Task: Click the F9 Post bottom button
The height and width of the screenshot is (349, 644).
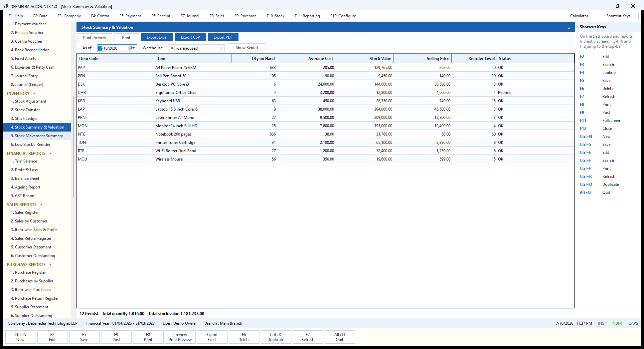Action: click(116, 337)
